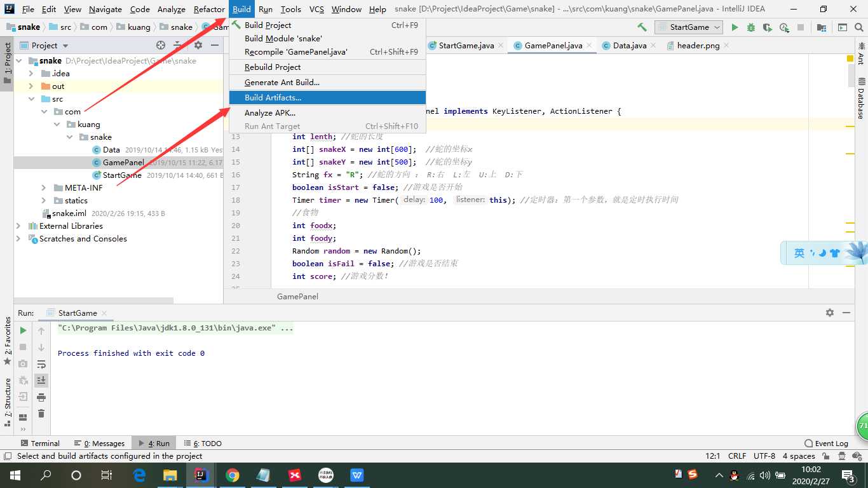Click the locate-in-project crosshair icon
Image resolution: width=868 pixels, height=488 pixels.
coord(161,45)
